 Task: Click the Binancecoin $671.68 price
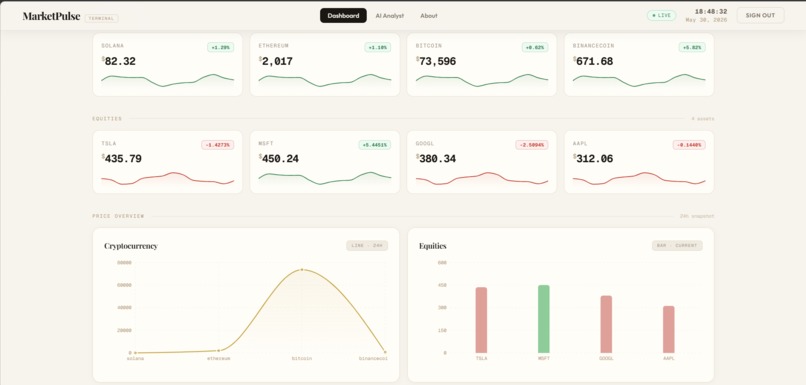point(593,61)
